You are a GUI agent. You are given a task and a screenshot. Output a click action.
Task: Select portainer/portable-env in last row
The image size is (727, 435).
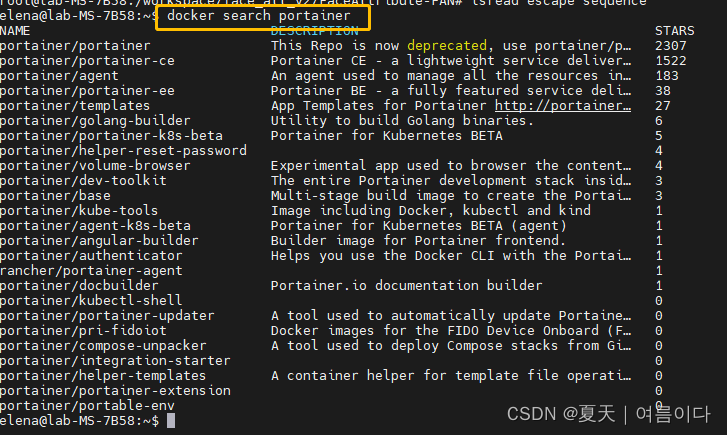(87, 406)
